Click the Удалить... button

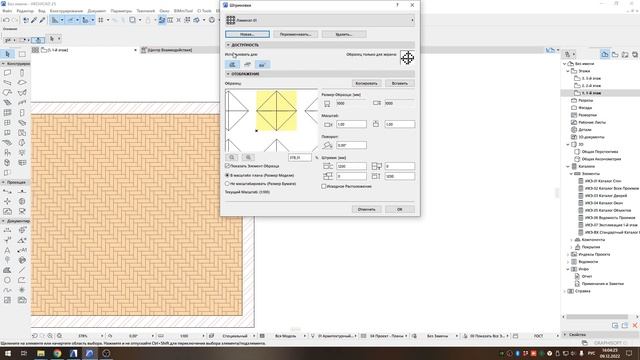(344, 34)
